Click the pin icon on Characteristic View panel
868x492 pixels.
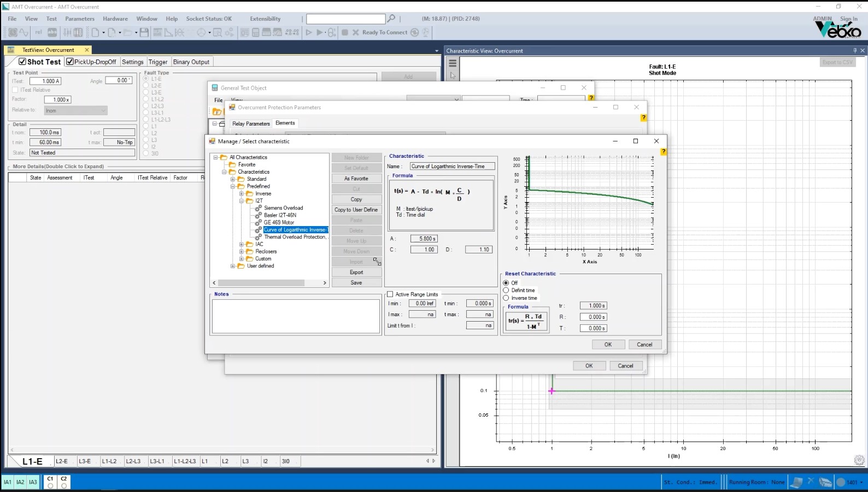855,51
